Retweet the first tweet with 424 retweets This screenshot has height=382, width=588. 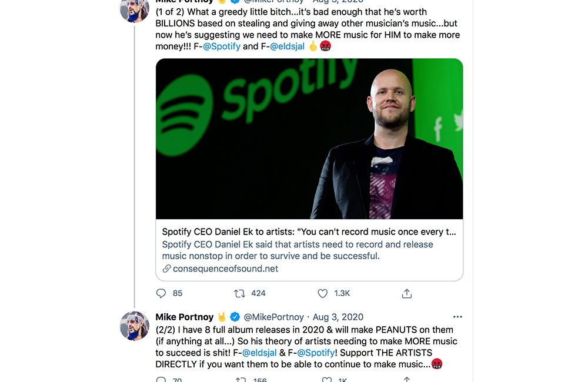[x=240, y=293]
